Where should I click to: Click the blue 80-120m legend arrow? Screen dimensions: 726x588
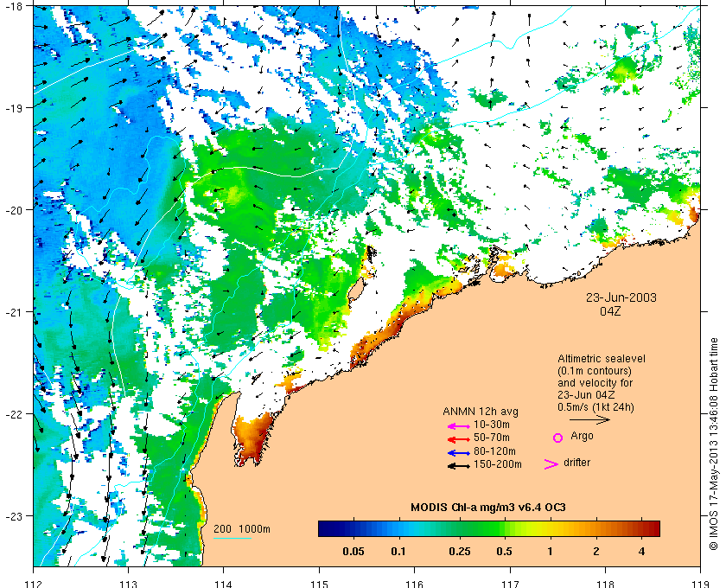(x=459, y=453)
